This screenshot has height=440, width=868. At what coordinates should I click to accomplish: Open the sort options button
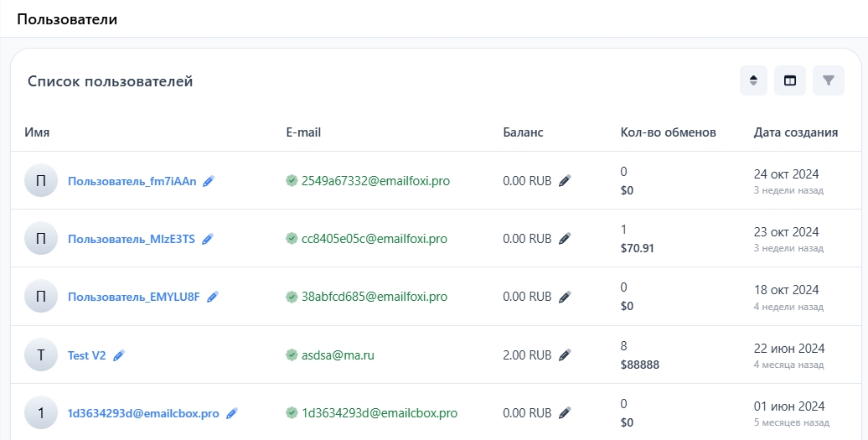tap(753, 80)
